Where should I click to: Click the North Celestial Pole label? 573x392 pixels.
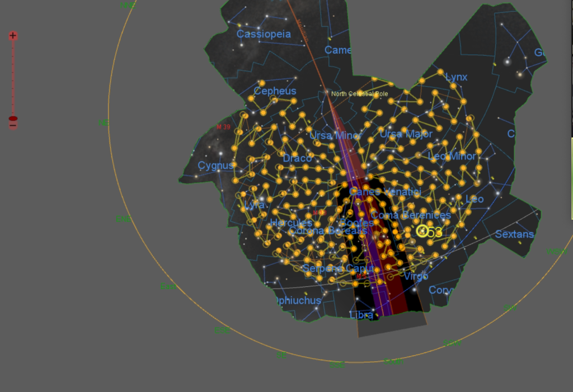click(360, 94)
